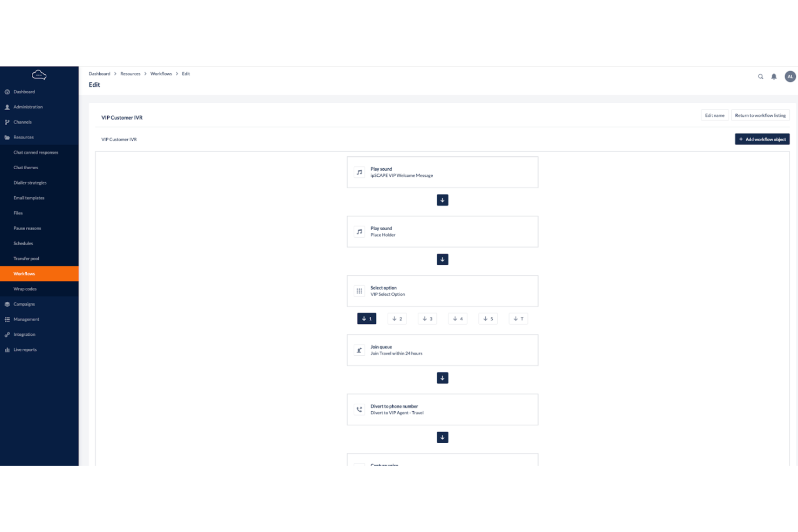Select branch option 3 under VIP Select Option
This screenshot has width=798, height=532.
427,318
